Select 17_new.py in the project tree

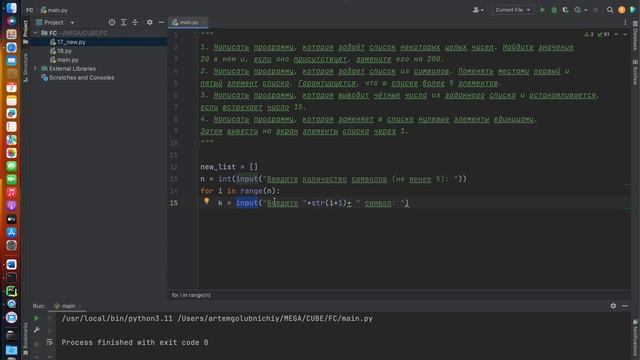coord(71,42)
